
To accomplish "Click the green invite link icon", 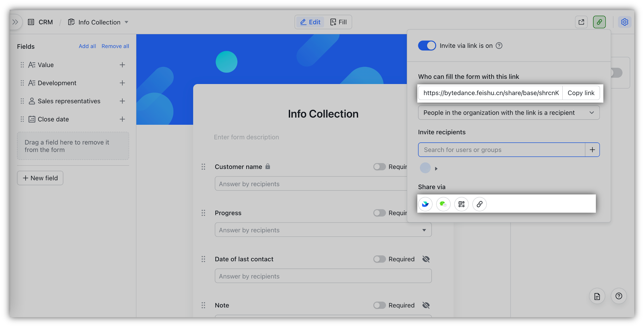I will pyautogui.click(x=599, y=22).
